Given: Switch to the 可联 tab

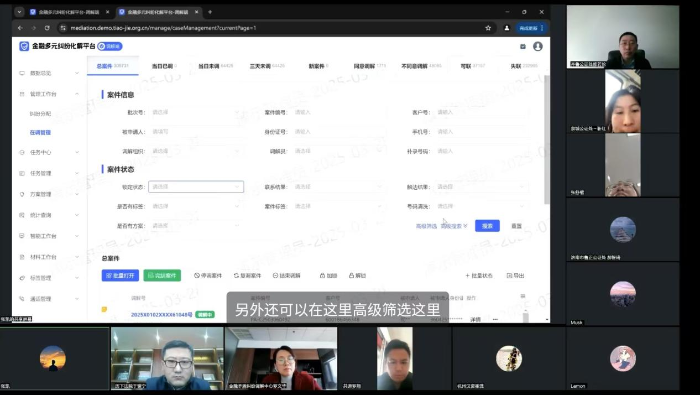Looking at the screenshot, I should (x=472, y=66).
